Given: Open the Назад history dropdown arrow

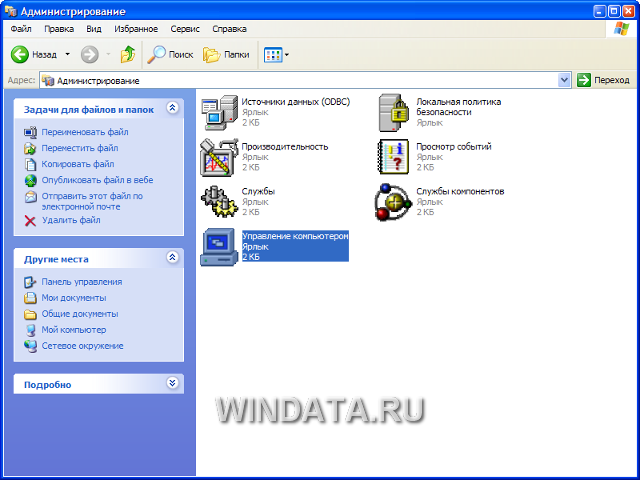Looking at the screenshot, I should [68, 54].
